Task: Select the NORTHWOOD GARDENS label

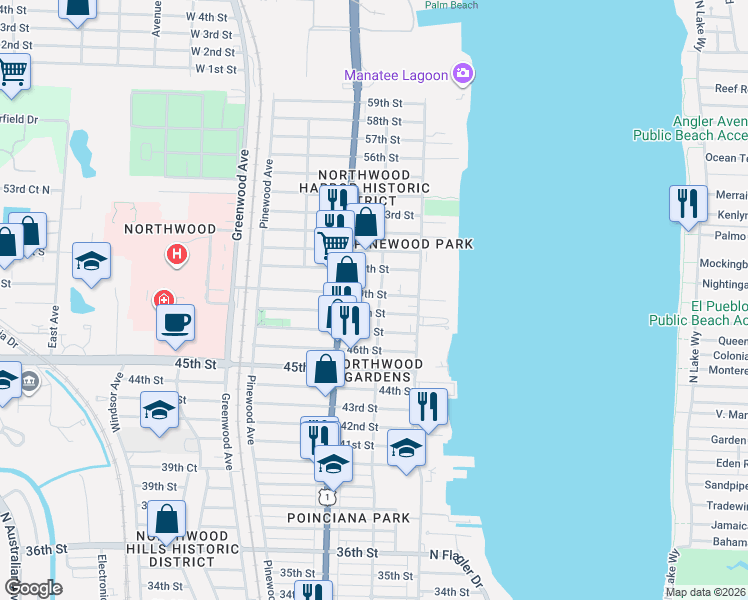Action: click(x=382, y=371)
